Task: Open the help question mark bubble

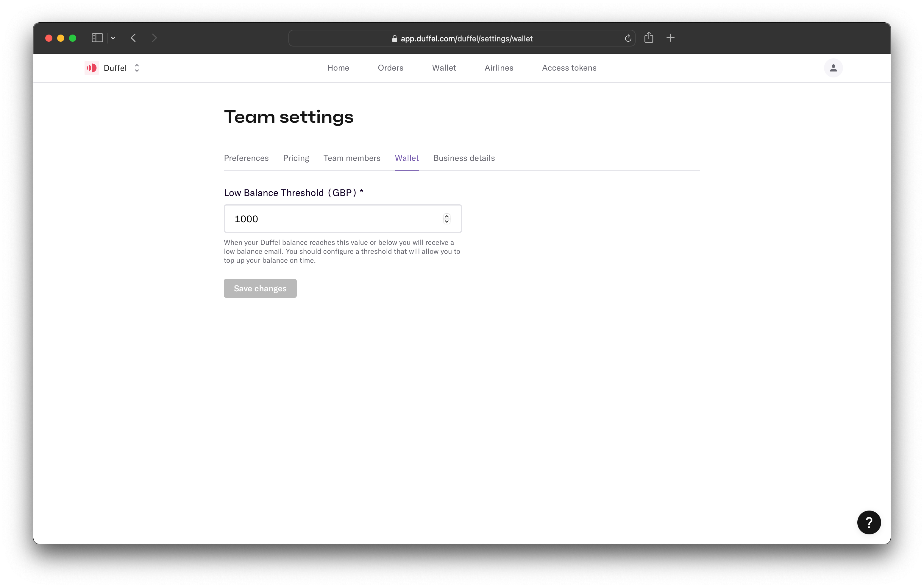Action: (869, 522)
